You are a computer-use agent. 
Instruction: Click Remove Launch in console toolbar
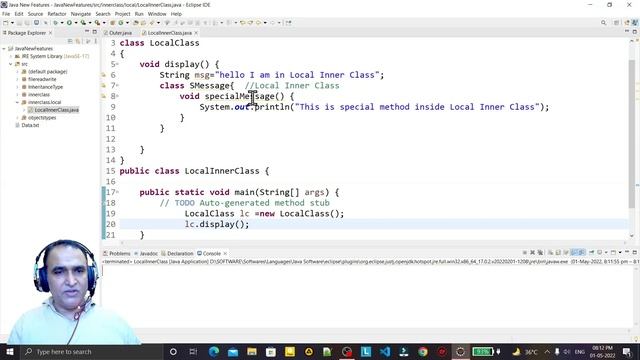tap(532, 253)
